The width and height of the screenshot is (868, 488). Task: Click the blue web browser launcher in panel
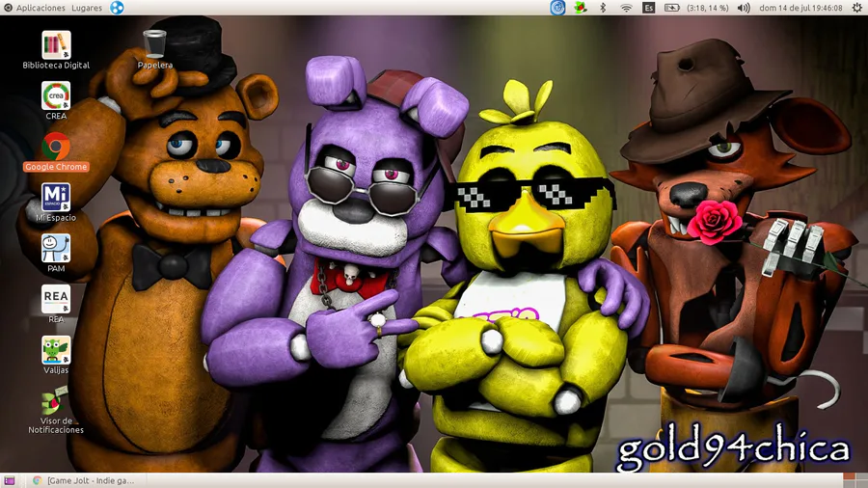117,8
